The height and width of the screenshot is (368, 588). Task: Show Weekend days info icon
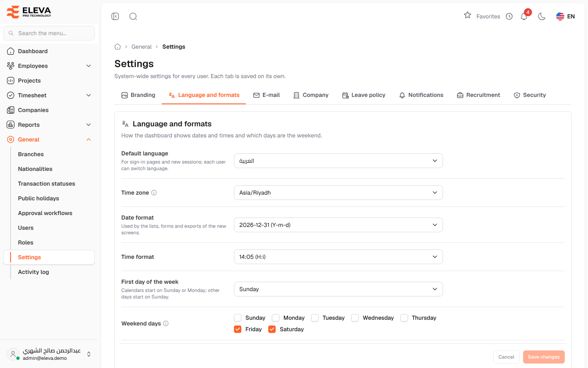(x=166, y=323)
